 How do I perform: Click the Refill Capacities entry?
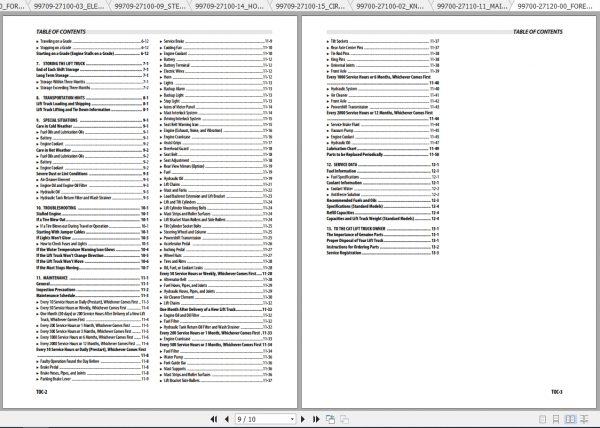tap(383, 212)
